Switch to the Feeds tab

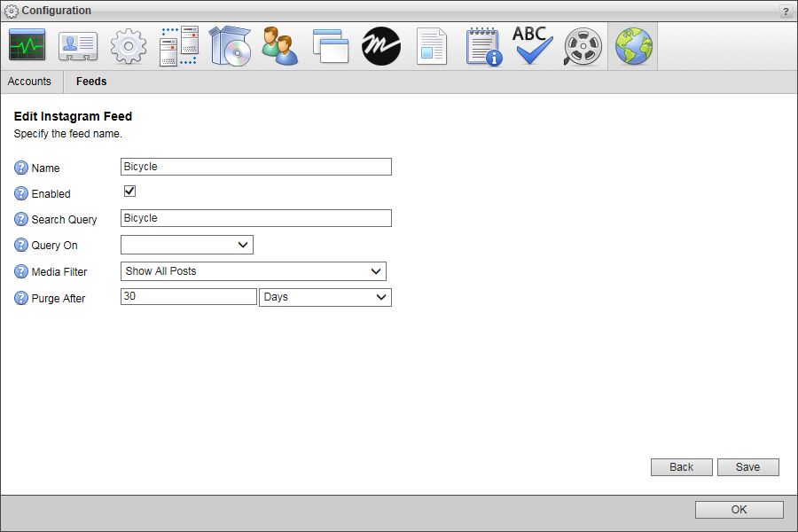pos(91,82)
